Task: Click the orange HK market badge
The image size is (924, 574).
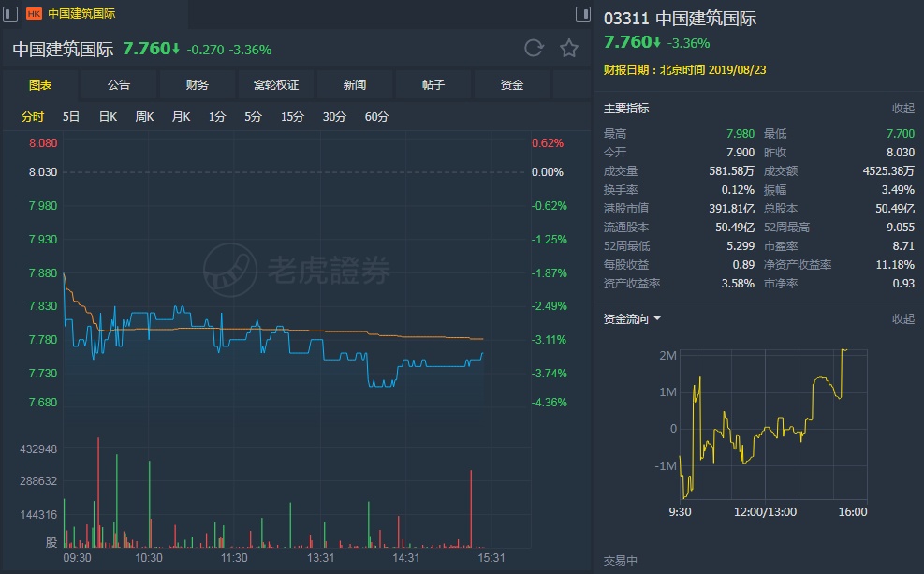Action: tap(35, 13)
